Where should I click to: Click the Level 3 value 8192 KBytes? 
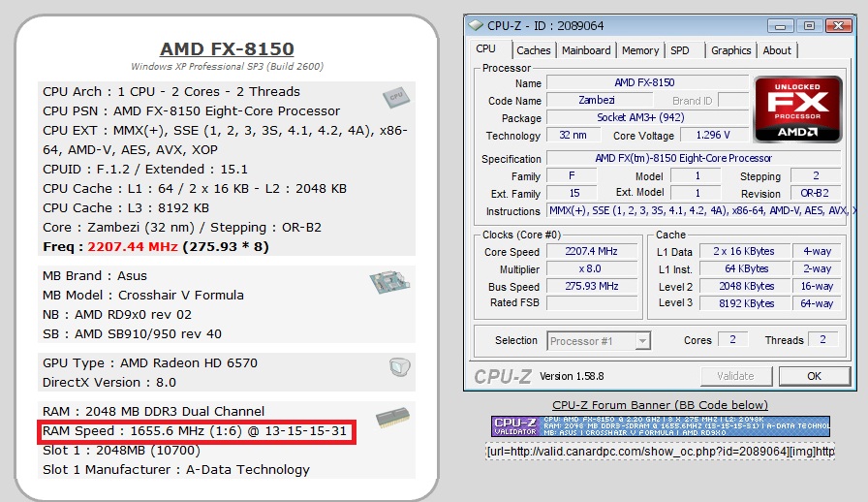point(744,303)
